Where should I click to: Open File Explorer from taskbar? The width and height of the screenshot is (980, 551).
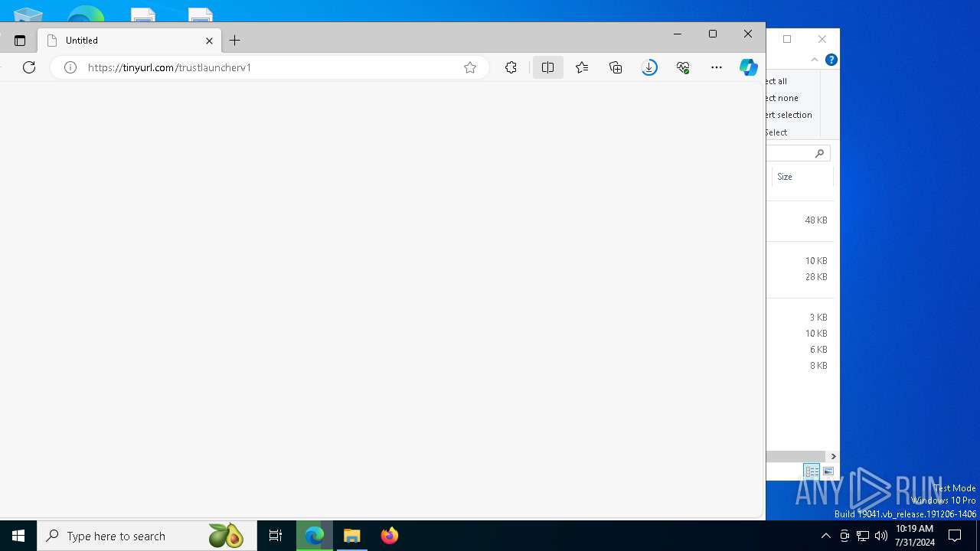click(x=352, y=536)
